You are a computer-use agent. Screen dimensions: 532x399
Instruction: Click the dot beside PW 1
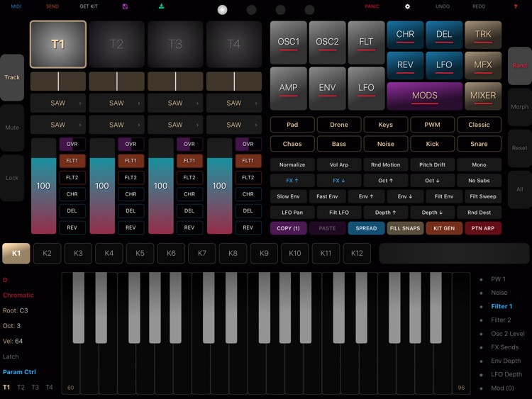point(481,280)
